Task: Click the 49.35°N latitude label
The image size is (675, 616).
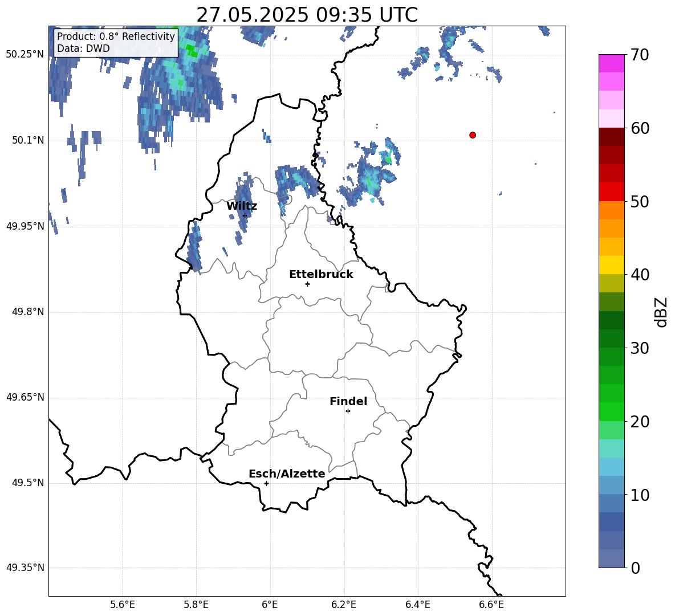Action: tap(25, 568)
